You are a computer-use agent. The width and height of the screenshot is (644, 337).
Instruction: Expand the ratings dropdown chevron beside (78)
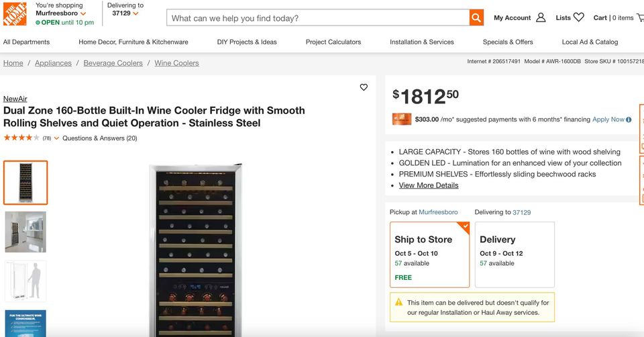click(56, 138)
